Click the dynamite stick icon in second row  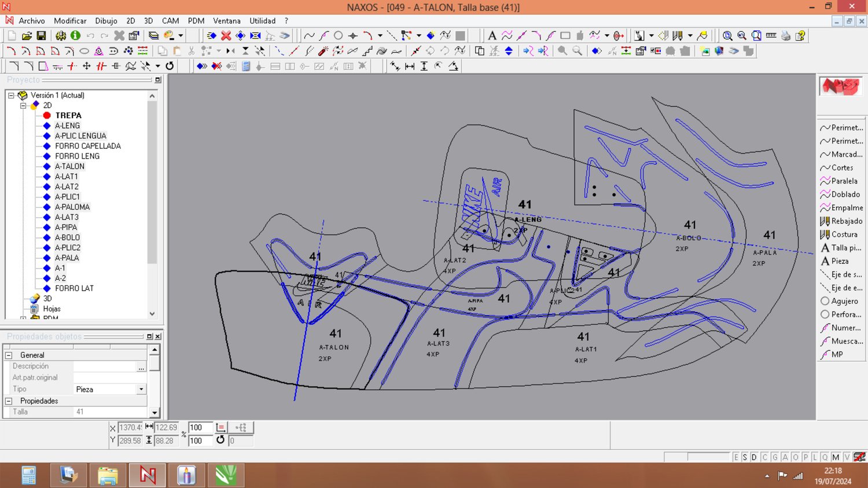coord(323,51)
